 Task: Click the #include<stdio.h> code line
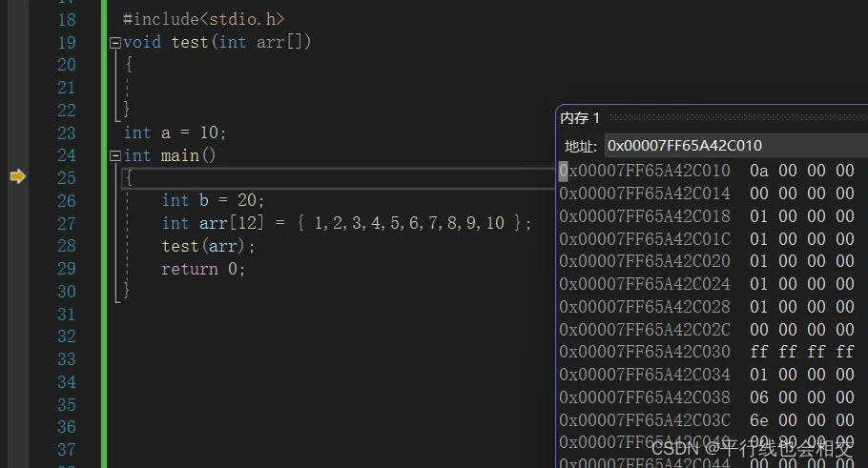point(203,19)
